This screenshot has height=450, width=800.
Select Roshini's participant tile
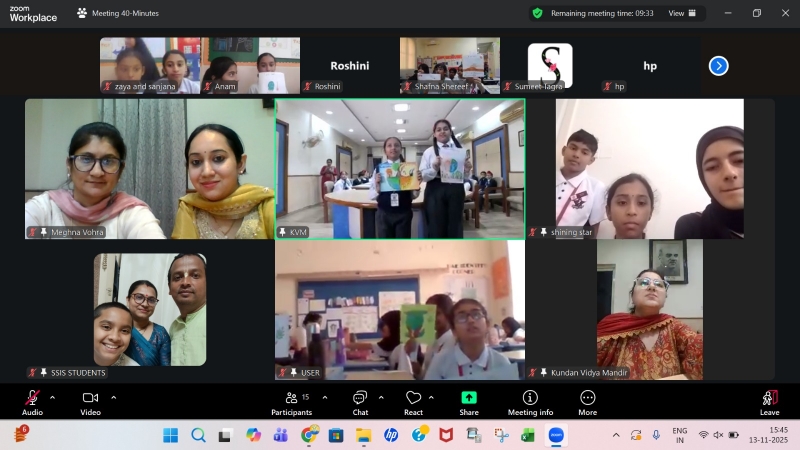tap(349, 65)
